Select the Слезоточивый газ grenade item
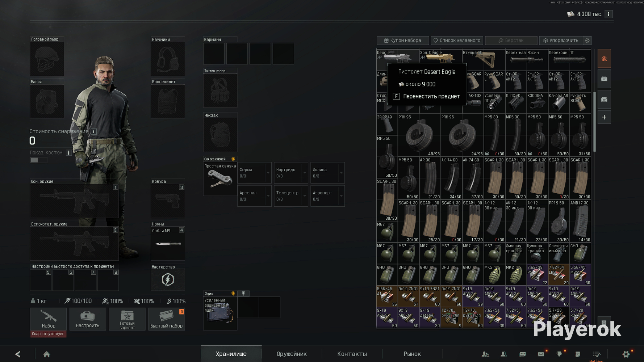 coord(559,253)
